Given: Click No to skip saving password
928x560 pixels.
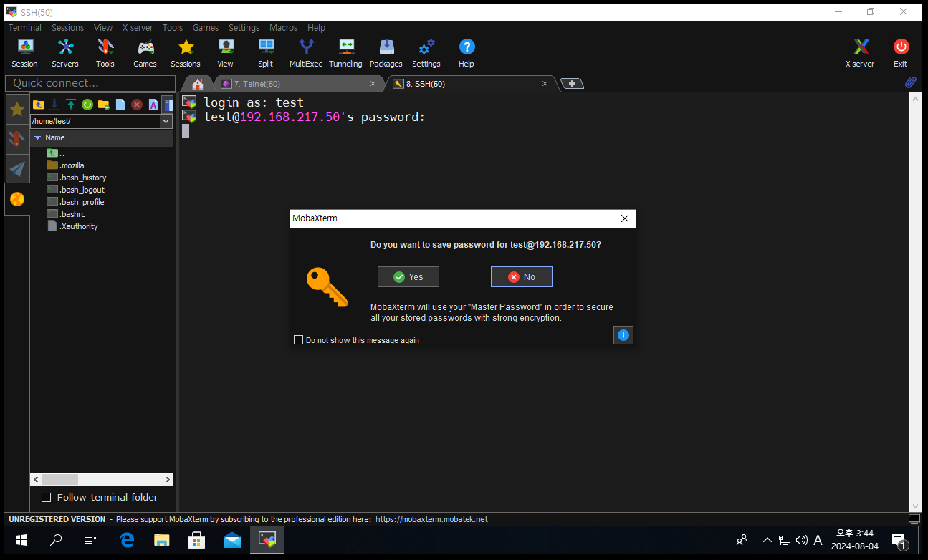Looking at the screenshot, I should point(522,277).
